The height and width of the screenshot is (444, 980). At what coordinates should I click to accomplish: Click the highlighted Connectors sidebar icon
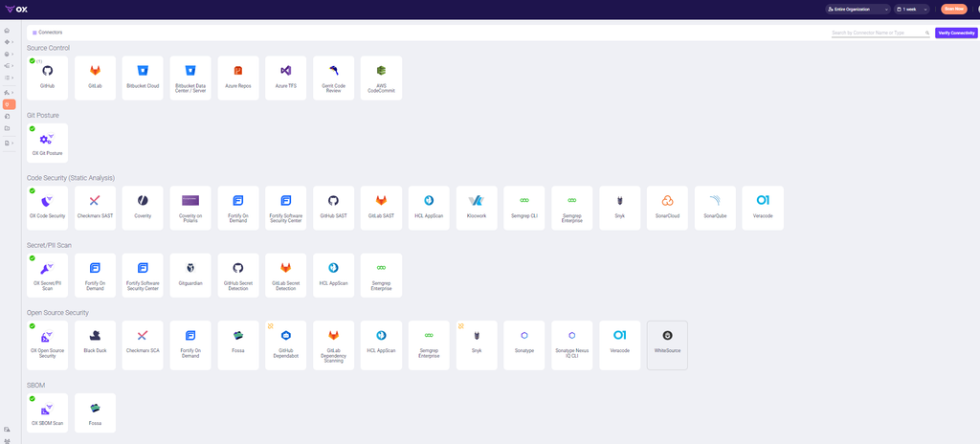tap(9, 104)
